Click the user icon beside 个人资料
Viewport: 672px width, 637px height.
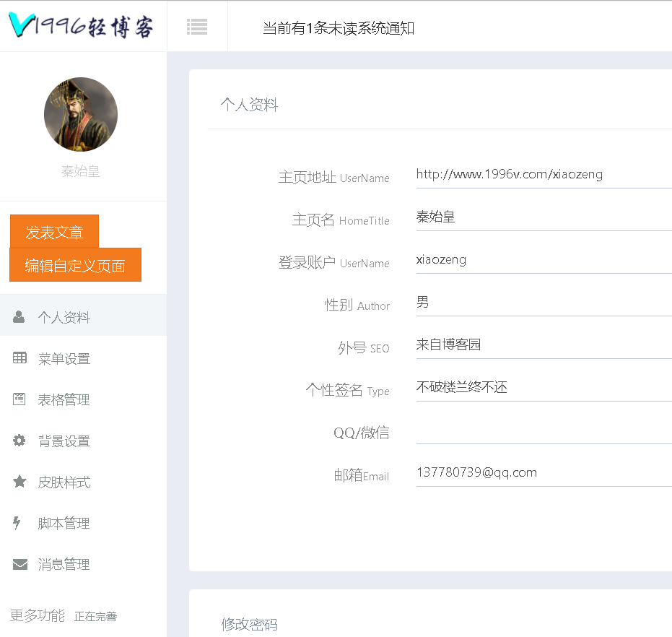click(19, 317)
